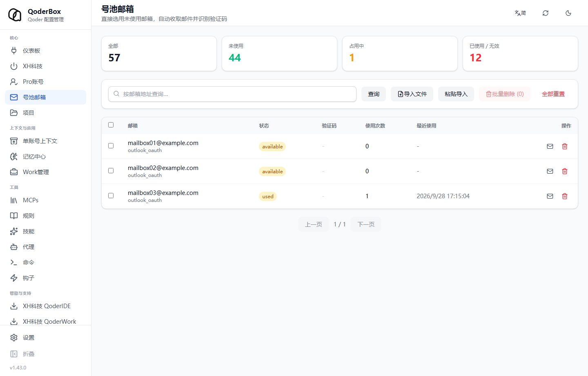Click the refresh icon in header
This screenshot has height=376, width=588.
click(x=546, y=13)
